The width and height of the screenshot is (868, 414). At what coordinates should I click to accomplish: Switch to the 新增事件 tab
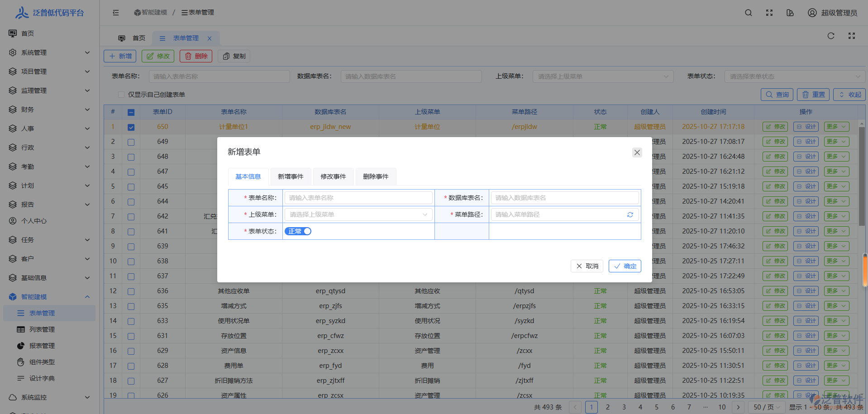coord(291,176)
